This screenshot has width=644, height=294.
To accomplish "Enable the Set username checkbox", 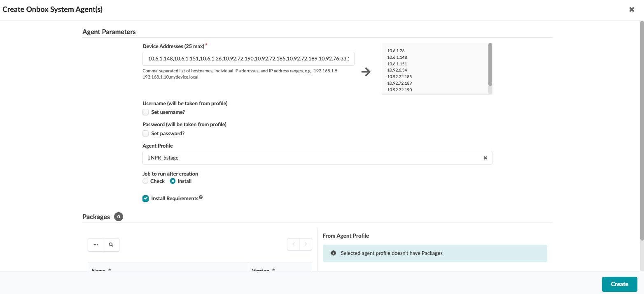I will (x=145, y=112).
